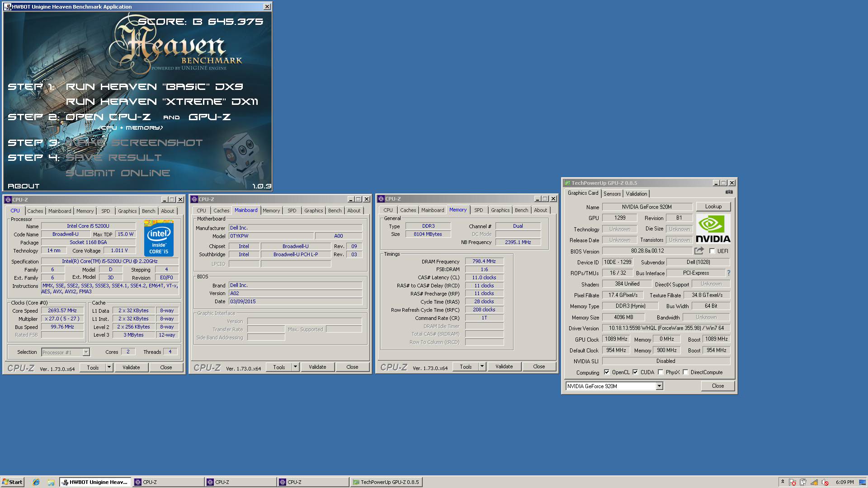The height and width of the screenshot is (488, 868).
Task: Toggle the CUDA checkbox
Action: (x=635, y=372)
